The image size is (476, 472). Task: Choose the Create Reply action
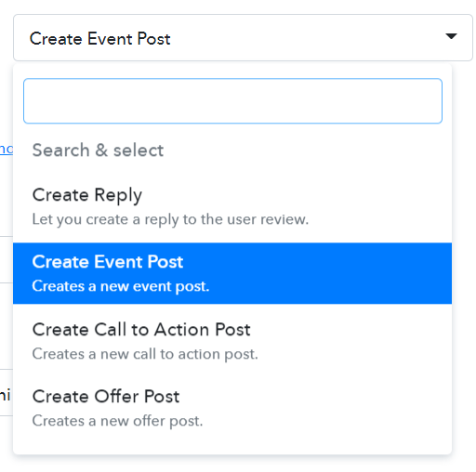232,206
